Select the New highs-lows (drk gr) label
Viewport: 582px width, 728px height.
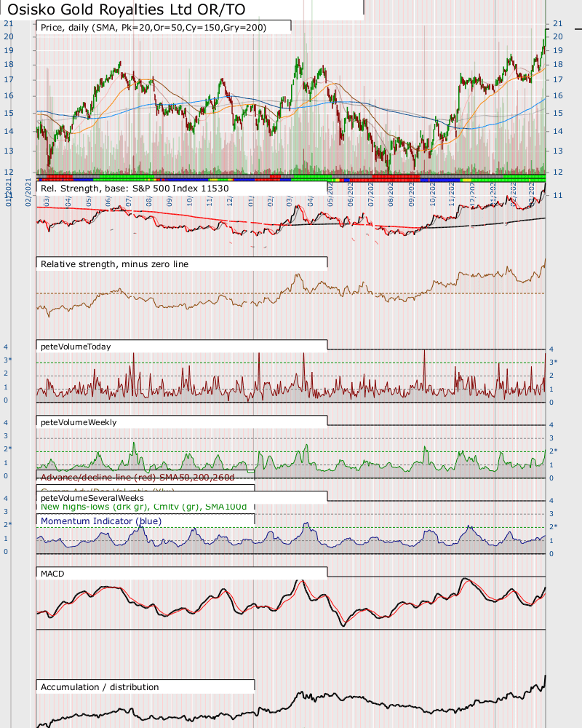(144, 507)
